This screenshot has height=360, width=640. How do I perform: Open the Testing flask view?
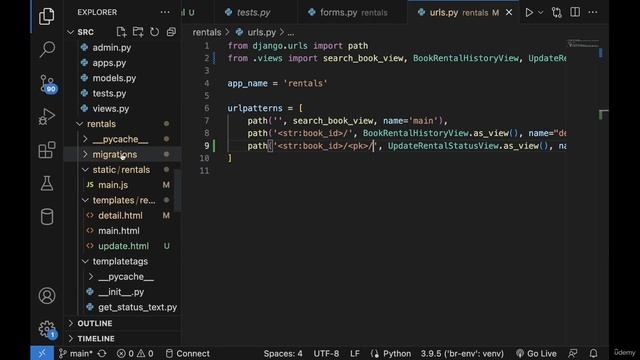[x=47, y=184]
